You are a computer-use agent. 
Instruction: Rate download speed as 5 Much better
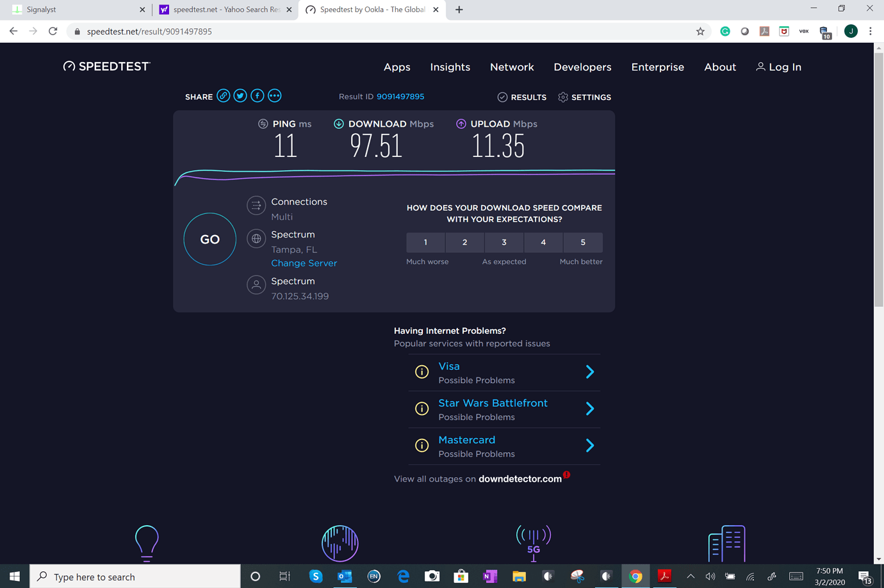pyautogui.click(x=583, y=242)
